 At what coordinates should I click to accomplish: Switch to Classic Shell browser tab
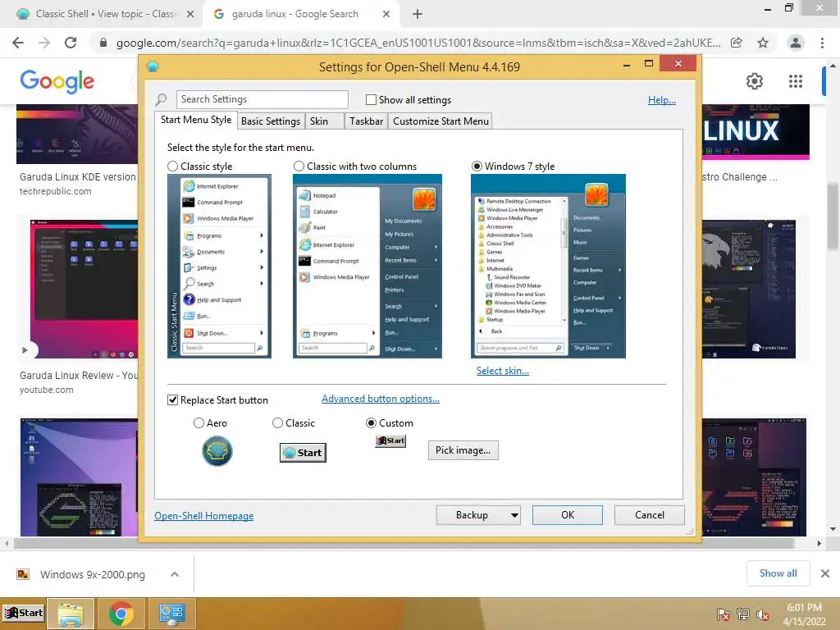pyautogui.click(x=104, y=15)
